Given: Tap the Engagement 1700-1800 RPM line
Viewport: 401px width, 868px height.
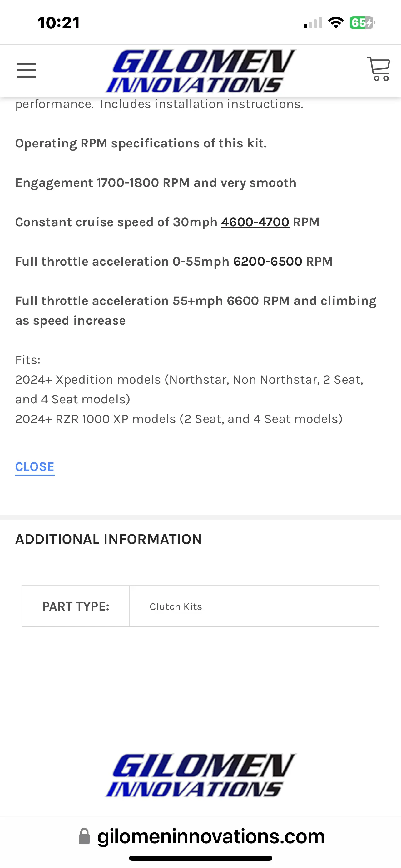Looking at the screenshot, I should pyautogui.click(x=156, y=183).
